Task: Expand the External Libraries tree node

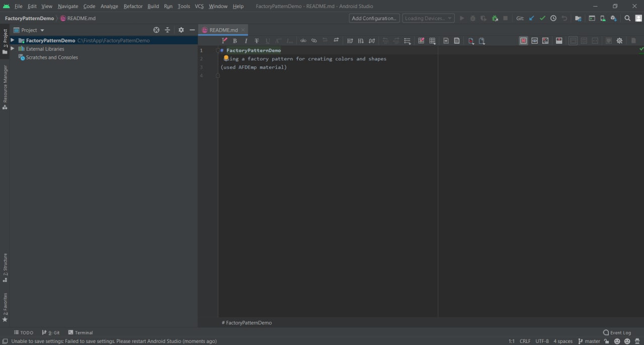Action: tap(13, 49)
